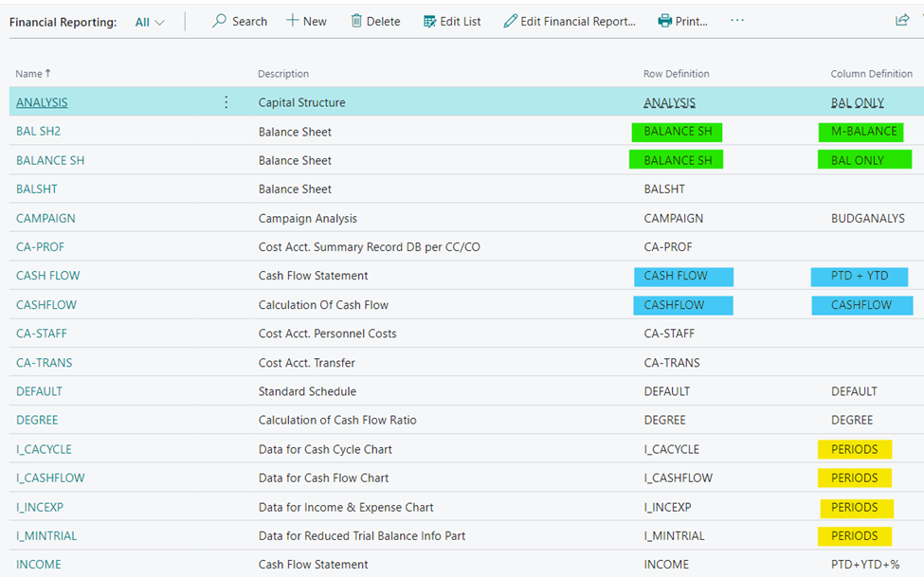Open the ANALYSIS report link

[42, 102]
